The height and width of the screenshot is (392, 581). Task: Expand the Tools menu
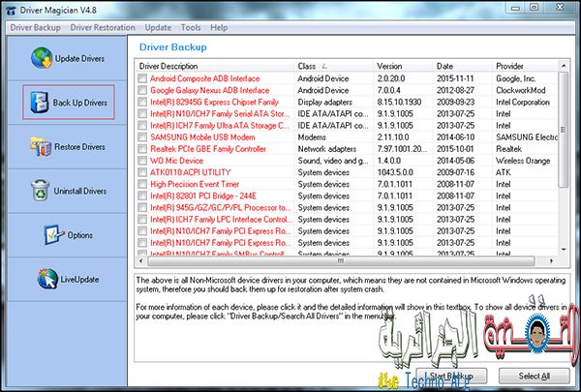[x=190, y=28]
